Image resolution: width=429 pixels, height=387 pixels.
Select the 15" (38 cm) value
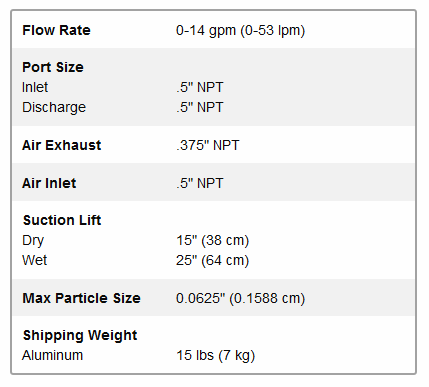pyautogui.click(x=213, y=241)
